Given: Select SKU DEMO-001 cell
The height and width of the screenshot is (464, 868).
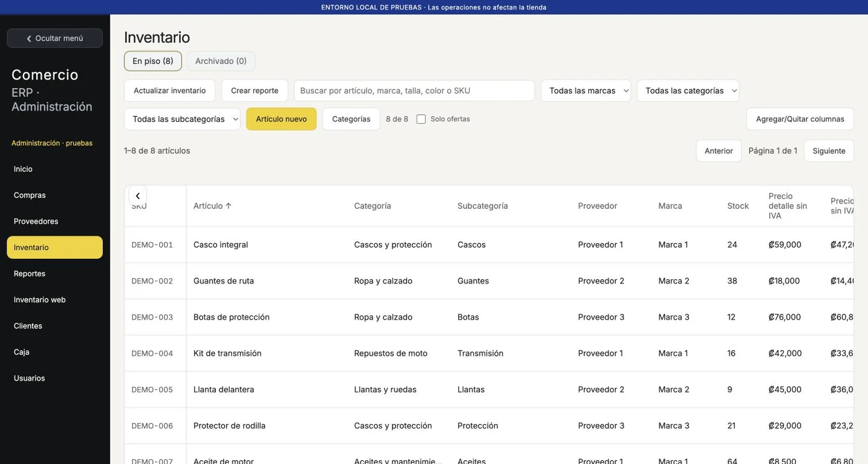Looking at the screenshot, I should [x=152, y=245].
